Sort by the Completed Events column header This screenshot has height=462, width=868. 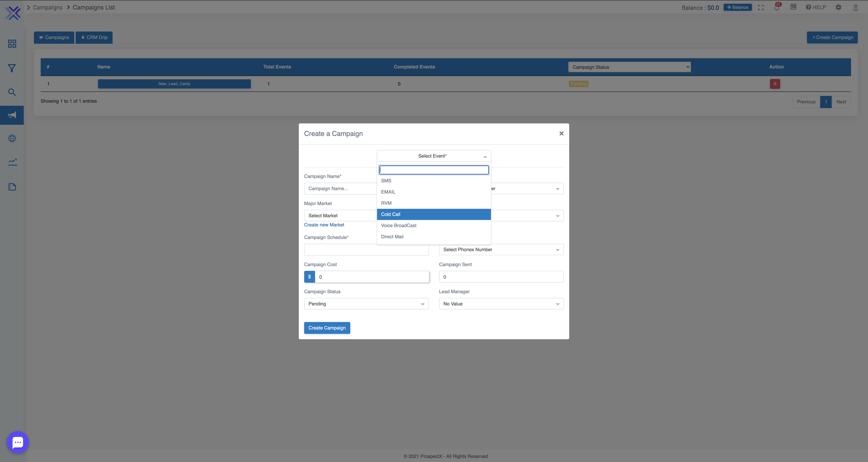click(x=414, y=67)
